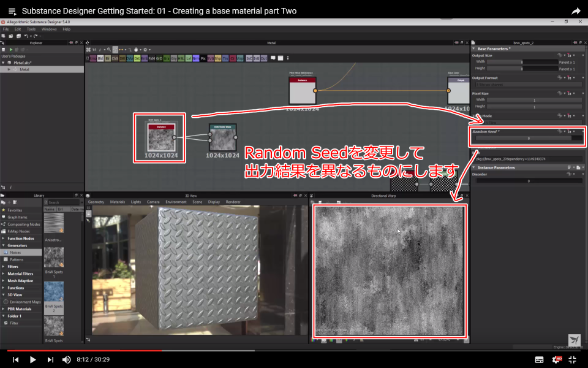Skip to the next video
Image resolution: width=588 pixels, height=368 pixels.
coord(50,360)
